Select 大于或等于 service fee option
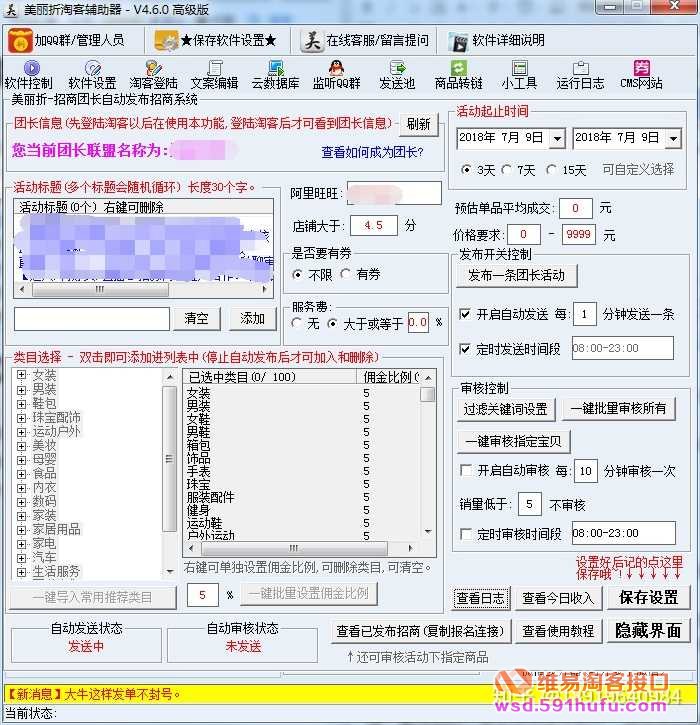Viewport: 700px width, 725px height. [x=332, y=323]
